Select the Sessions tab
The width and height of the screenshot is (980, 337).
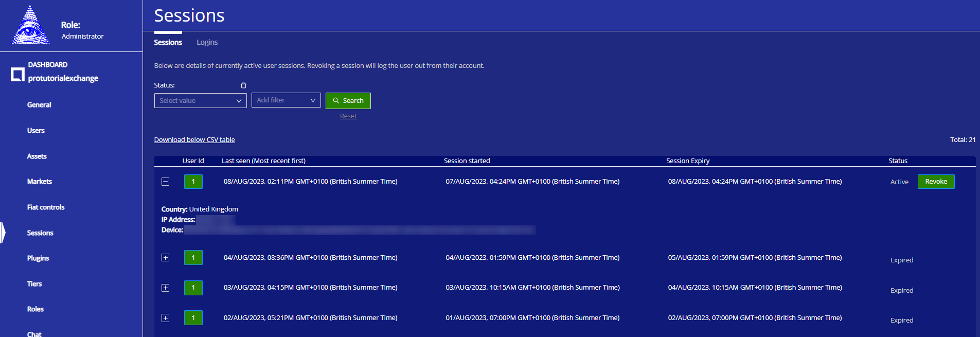click(x=168, y=42)
